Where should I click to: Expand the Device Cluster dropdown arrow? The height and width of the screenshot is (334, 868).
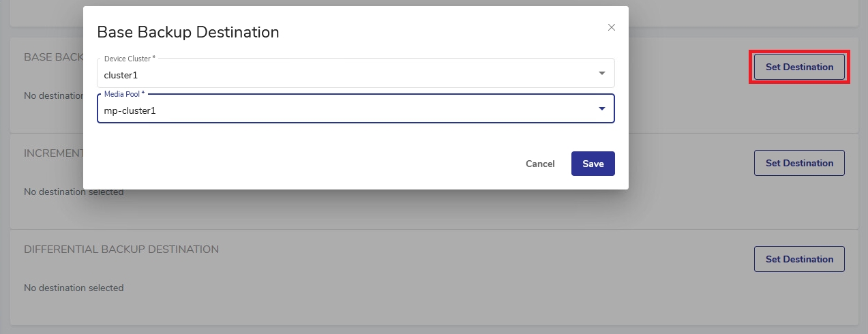click(x=601, y=73)
